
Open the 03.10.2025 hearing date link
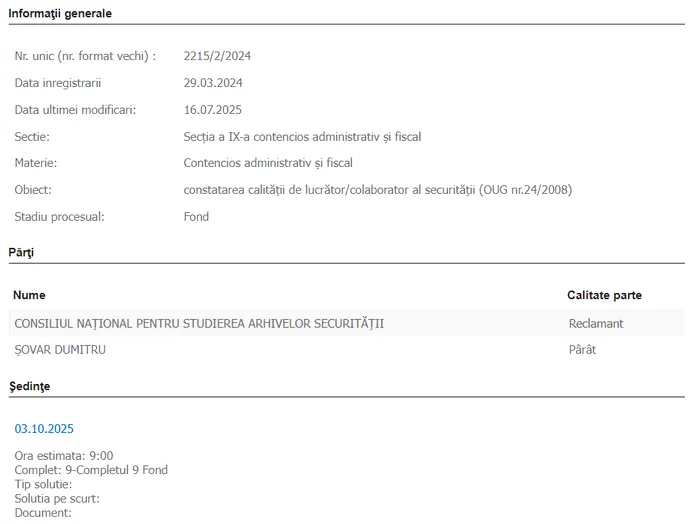point(44,429)
